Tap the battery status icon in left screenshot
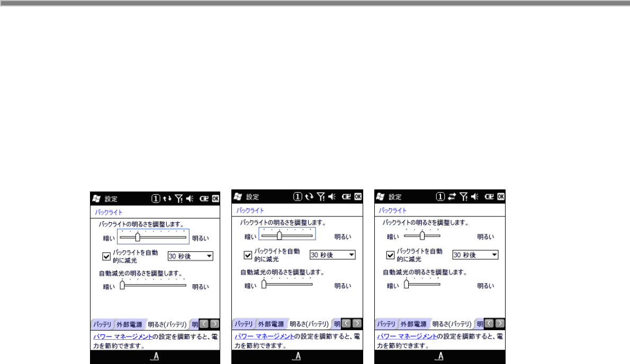Screen dimensions: 630x364 (x=204, y=198)
